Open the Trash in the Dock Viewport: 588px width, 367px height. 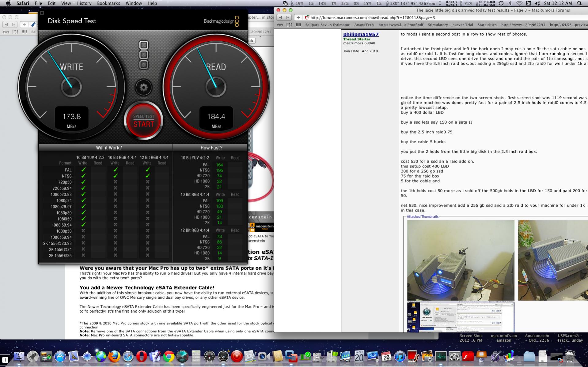click(x=570, y=356)
